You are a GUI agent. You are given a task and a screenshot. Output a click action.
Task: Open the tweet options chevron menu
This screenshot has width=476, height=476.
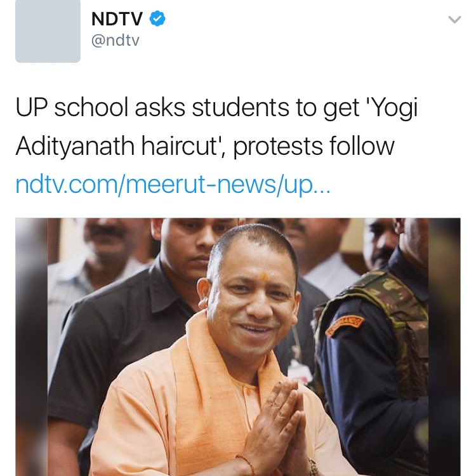coord(454,20)
